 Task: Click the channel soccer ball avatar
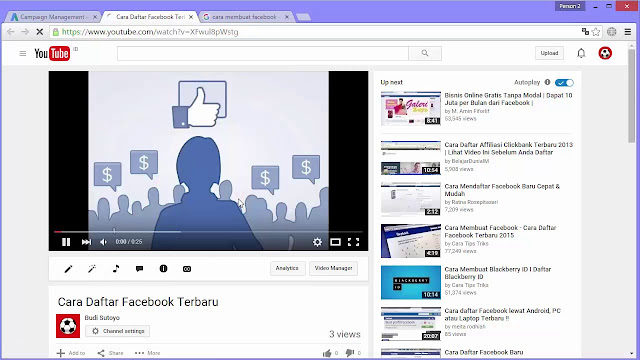[x=68, y=326]
